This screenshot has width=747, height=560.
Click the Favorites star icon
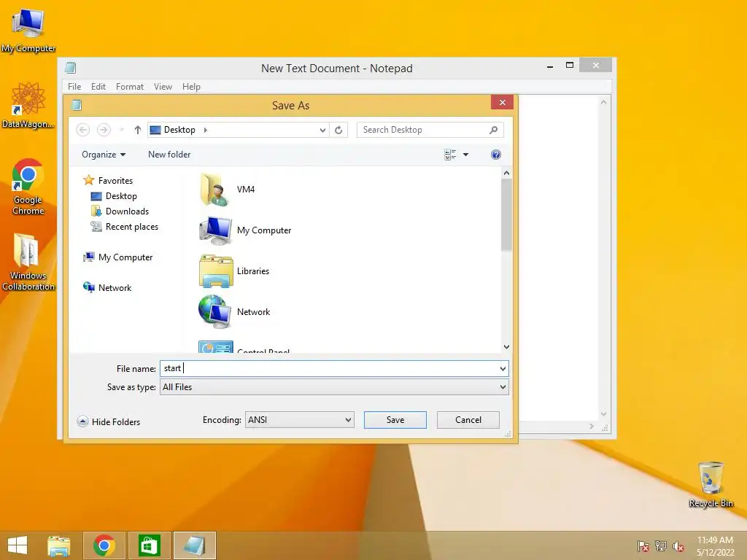(88, 180)
